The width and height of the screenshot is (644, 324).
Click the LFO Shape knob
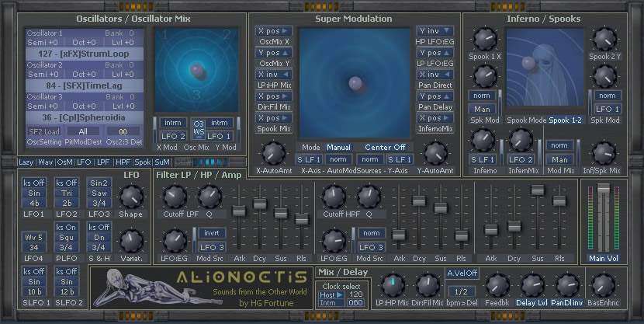[x=131, y=197]
